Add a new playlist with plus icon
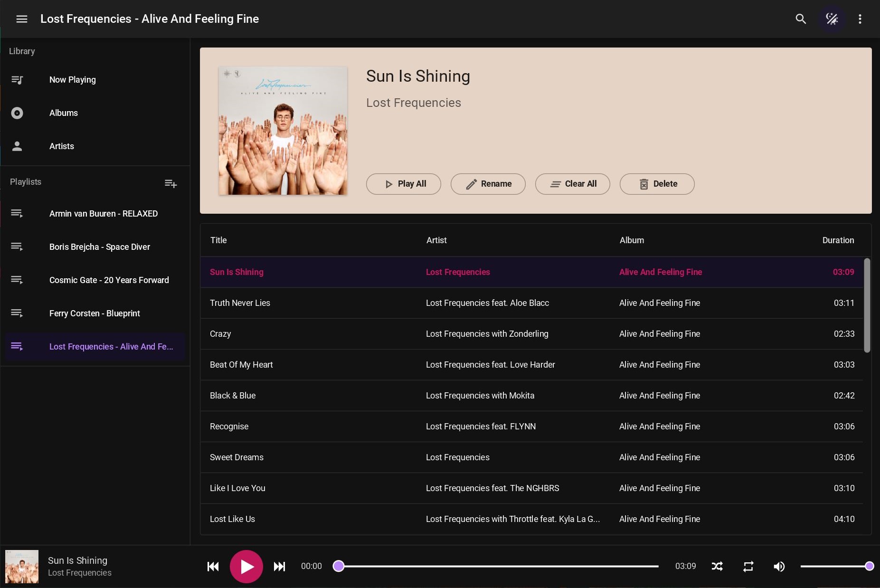This screenshot has height=588, width=880. [x=170, y=183]
